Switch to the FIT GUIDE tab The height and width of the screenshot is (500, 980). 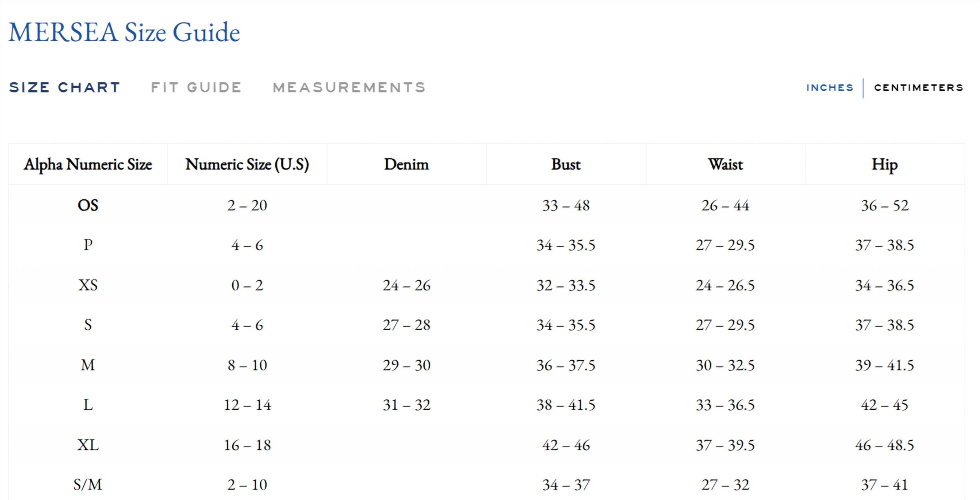coord(196,87)
